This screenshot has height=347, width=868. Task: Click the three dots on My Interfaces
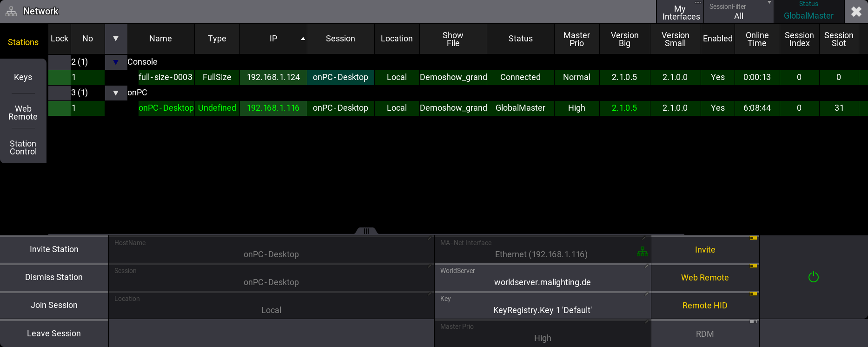(x=698, y=3)
